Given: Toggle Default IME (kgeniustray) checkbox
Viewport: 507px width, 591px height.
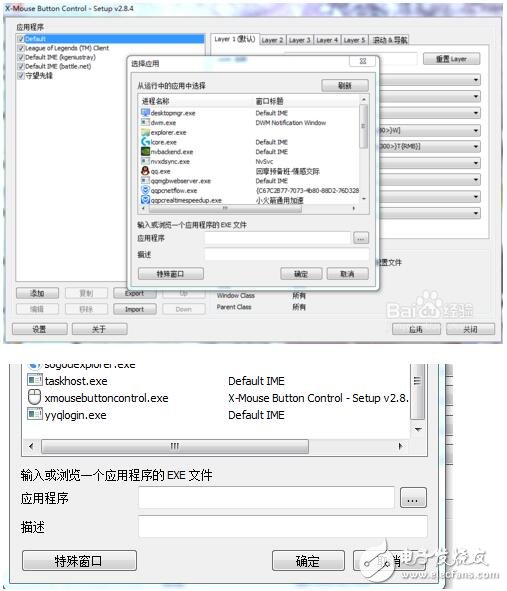Looking at the screenshot, I should click(x=20, y=57).
